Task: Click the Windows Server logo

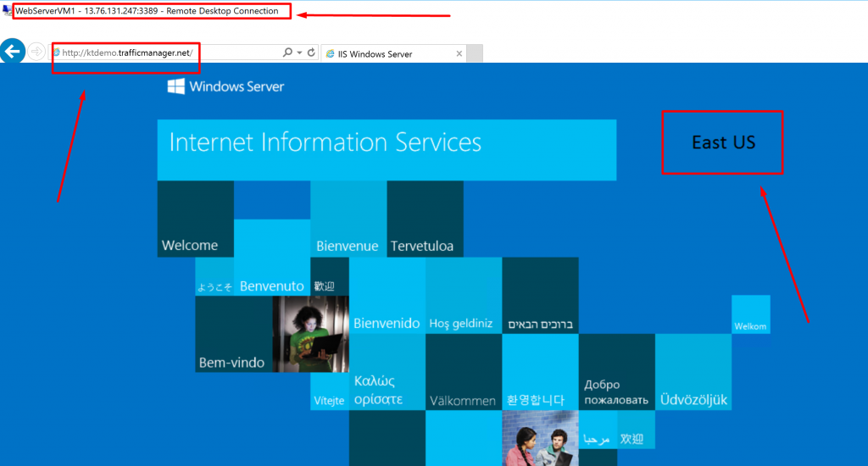Action: 225,86
